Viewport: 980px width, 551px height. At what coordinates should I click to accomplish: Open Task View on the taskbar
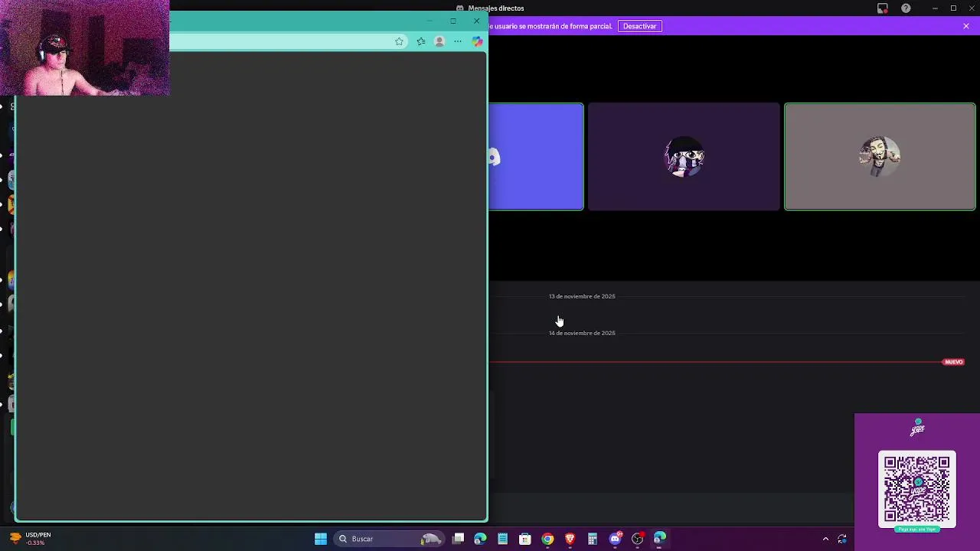tap(458, 539)
